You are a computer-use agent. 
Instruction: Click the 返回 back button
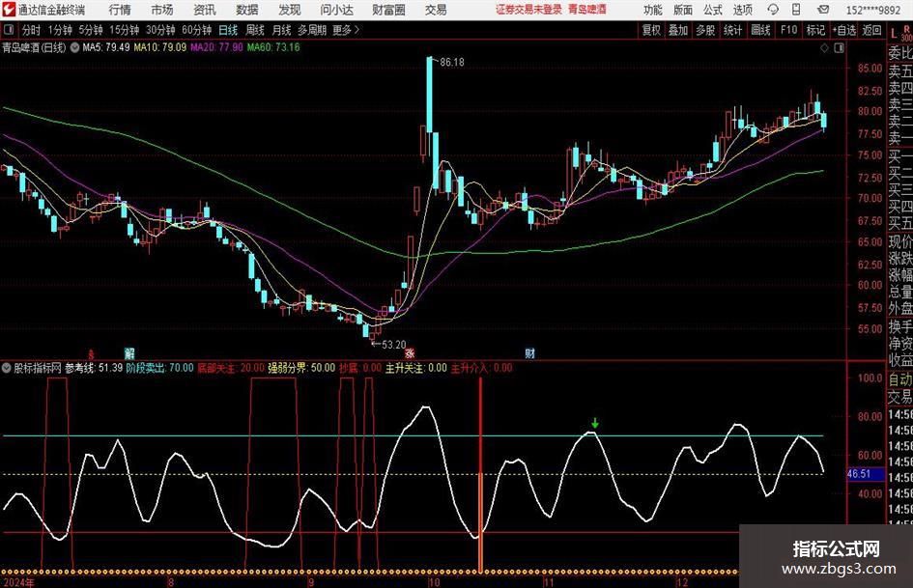pyautogui.click(x=871, y=30)
